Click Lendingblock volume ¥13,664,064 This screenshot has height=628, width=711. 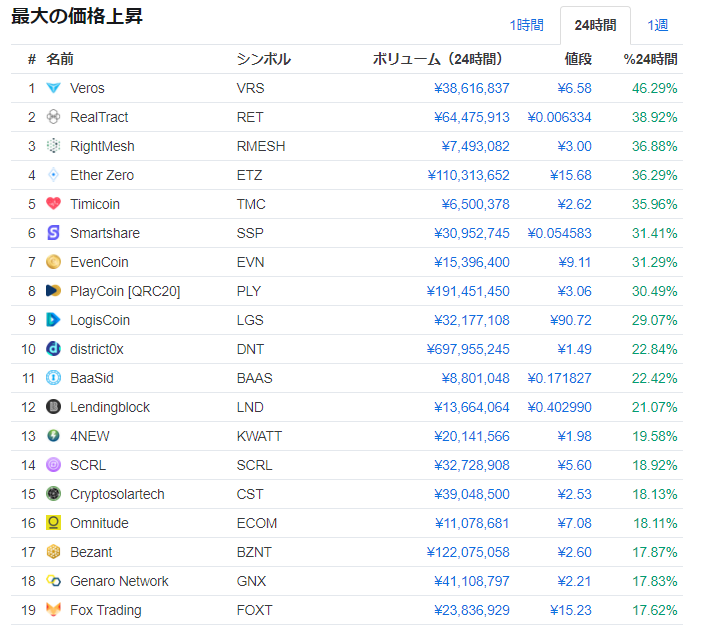point(471,407)
